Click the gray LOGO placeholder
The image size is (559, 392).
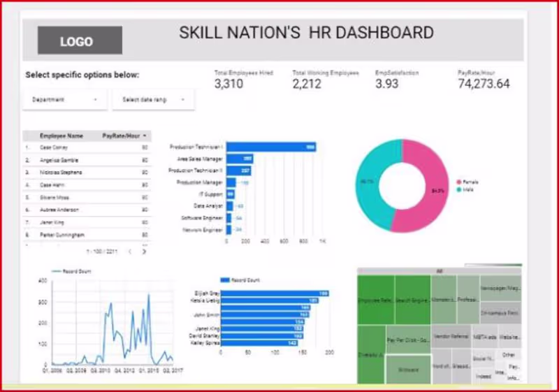point(80,41)
